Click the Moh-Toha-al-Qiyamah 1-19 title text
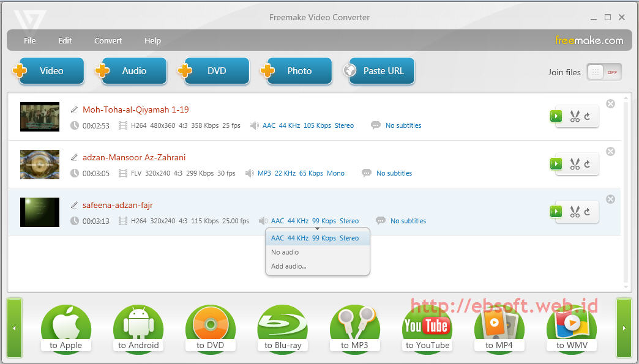This screenshot has height=364, width=639. coord(136,110)
